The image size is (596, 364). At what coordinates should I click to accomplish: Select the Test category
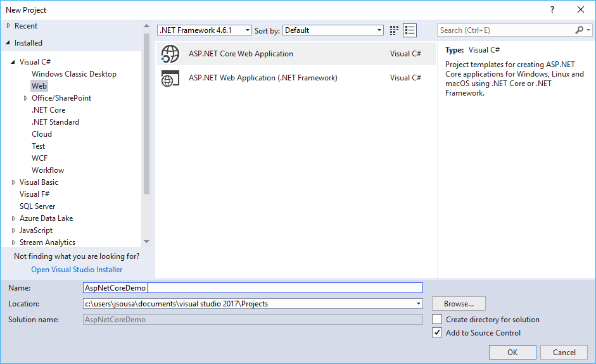click(x=39, y=146)
